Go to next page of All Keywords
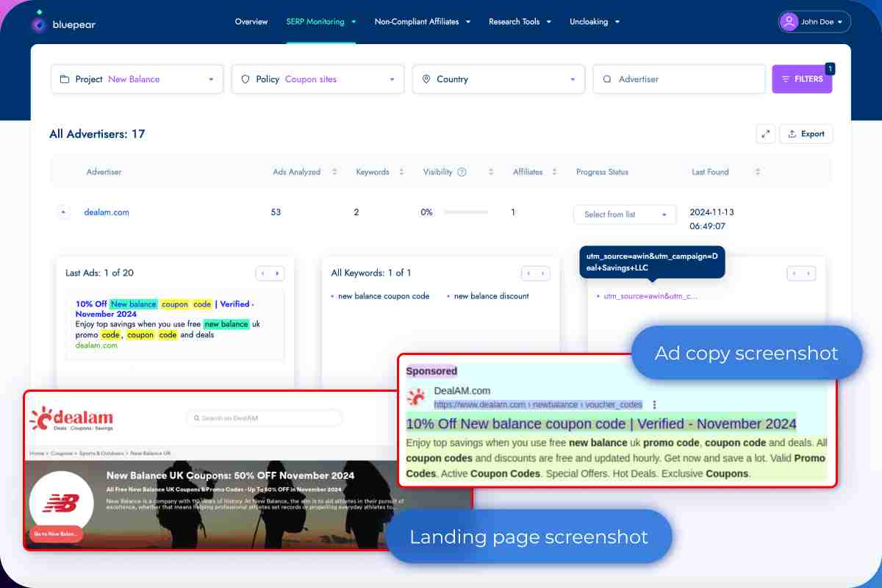Screen dimensions: 882x588 click(543, 273)
